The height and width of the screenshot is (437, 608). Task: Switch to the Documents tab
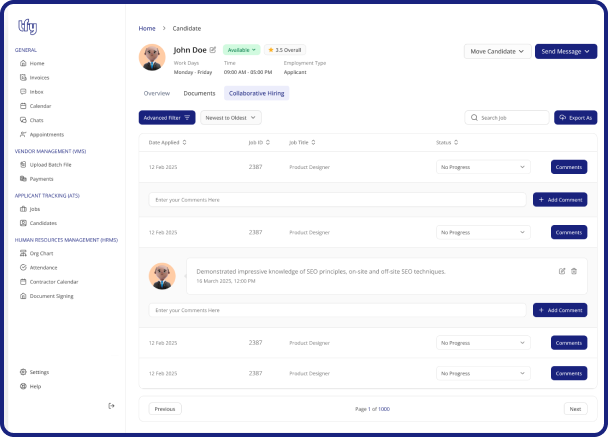click(199, 93)
